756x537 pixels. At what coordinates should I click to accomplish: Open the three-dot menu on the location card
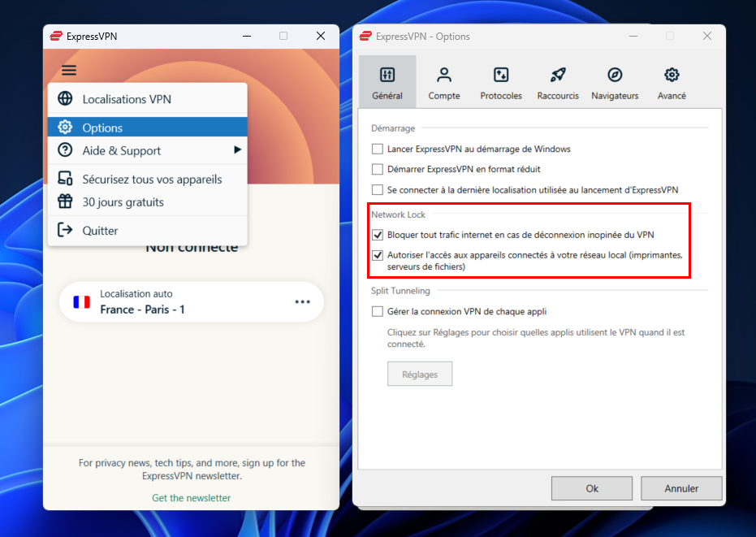(x=302, y=302)
